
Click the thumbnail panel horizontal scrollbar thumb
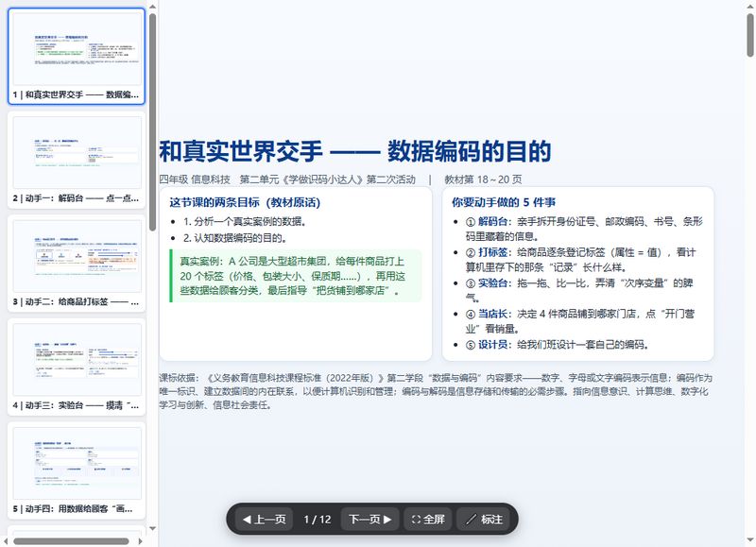click(x=71, y=541)
